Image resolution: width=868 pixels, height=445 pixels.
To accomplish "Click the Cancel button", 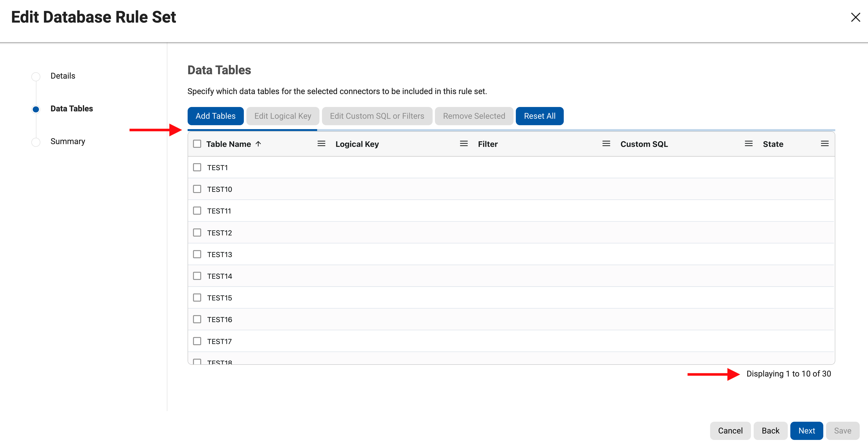I will pyautogui.click(x=730, y=430).
